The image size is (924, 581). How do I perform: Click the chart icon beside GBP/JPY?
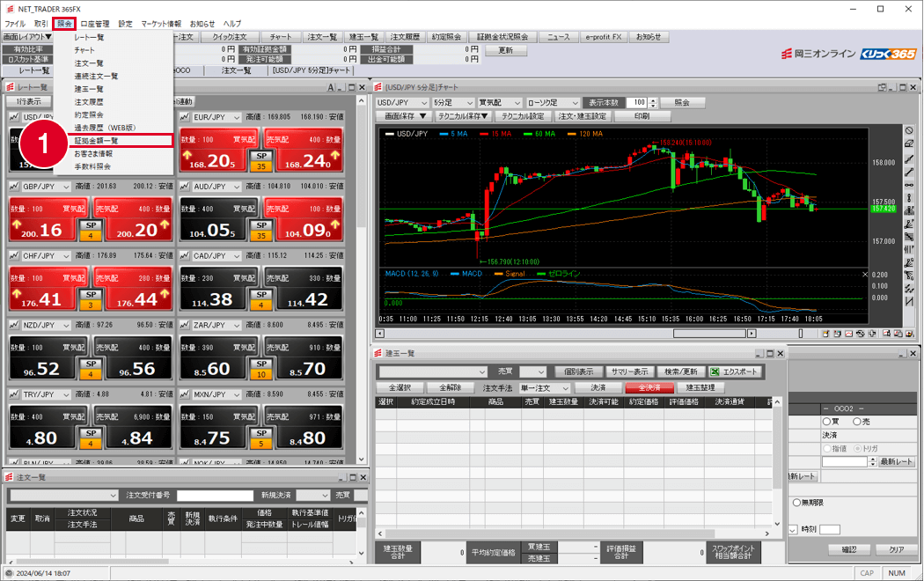(14, 187)
